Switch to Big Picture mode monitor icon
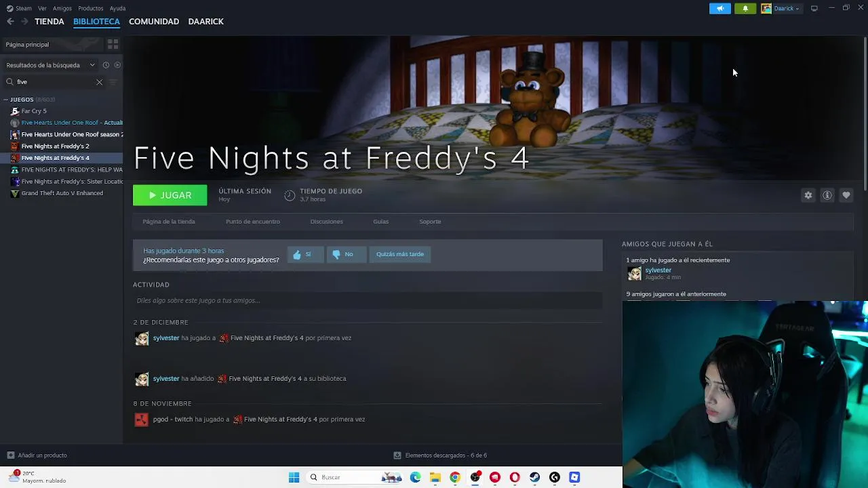Screen dimensions: 868x488 (x=814, y=8)
